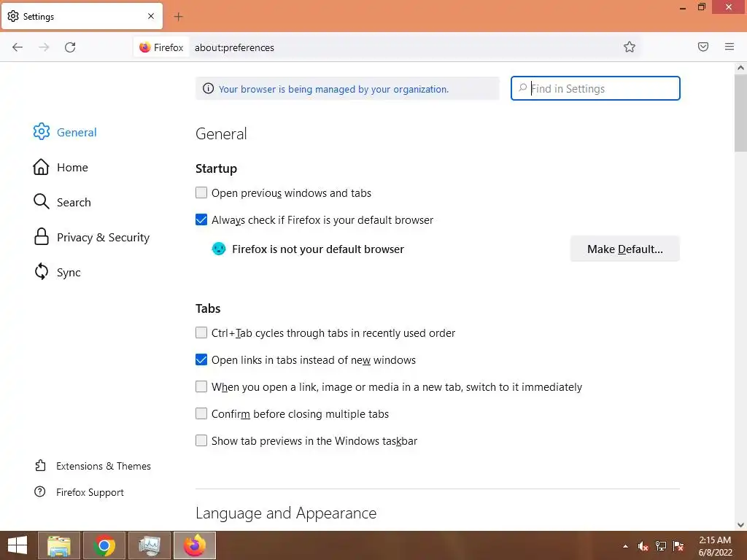Click the Home house icon in the sidebar

click(x=41, y=167)
